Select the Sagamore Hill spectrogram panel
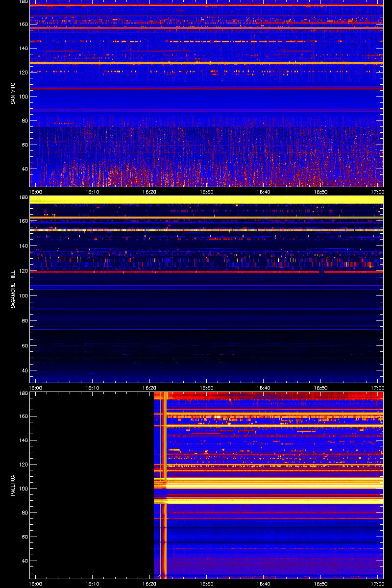 tap(206, 289)
